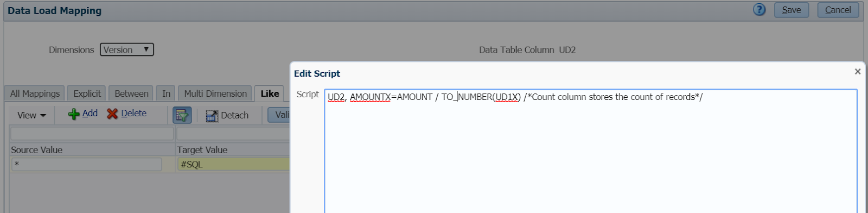Screen dimensions: 868x213
Task: Click the source value cell containing *
Action: point(87,164)
